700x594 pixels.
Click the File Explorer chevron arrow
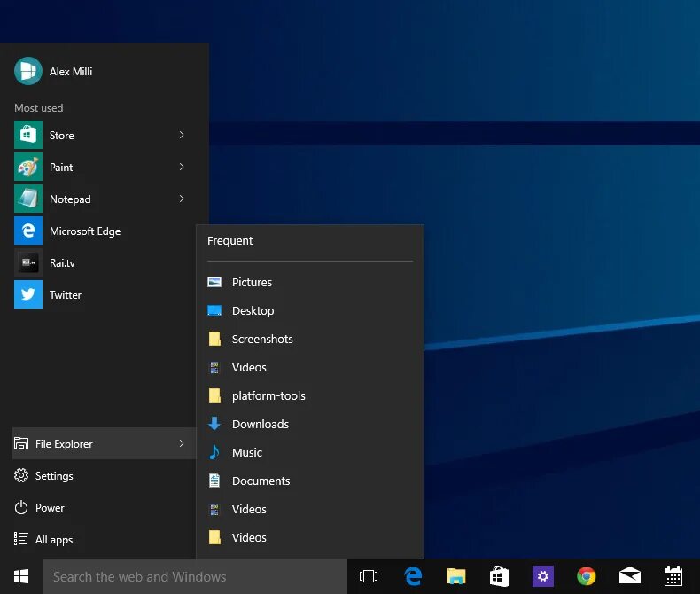click(x=182, y=443)
